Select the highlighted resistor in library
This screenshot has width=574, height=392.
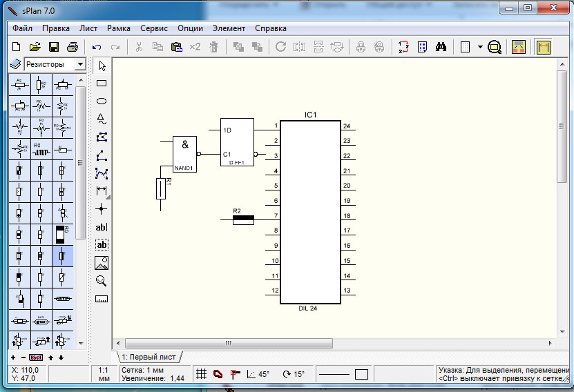[63, 255]
